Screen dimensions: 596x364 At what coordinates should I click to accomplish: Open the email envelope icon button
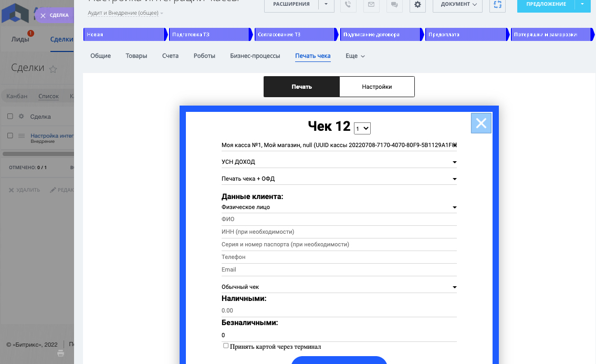[x=371, y=5]
